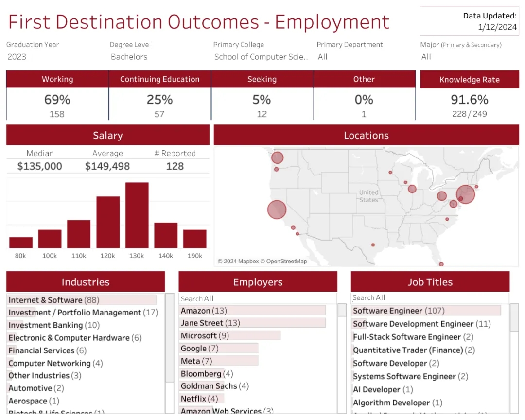
Task: Click the Employers search field
Action: point(258,298)
